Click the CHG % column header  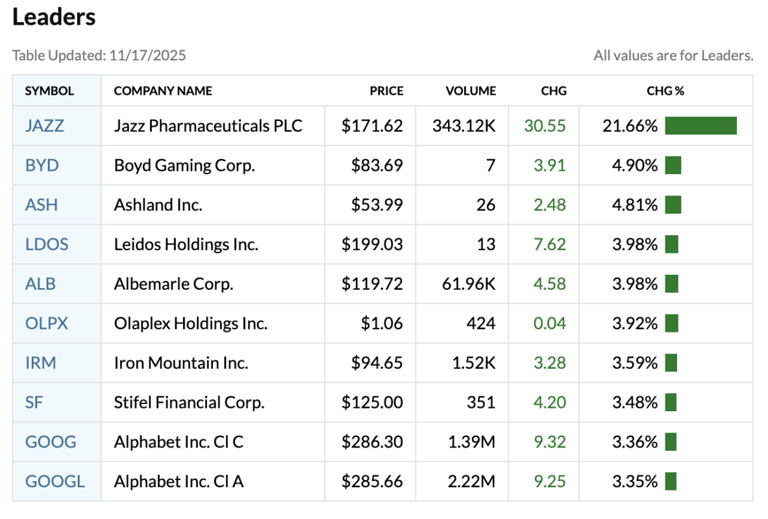[x=665, y=91]
